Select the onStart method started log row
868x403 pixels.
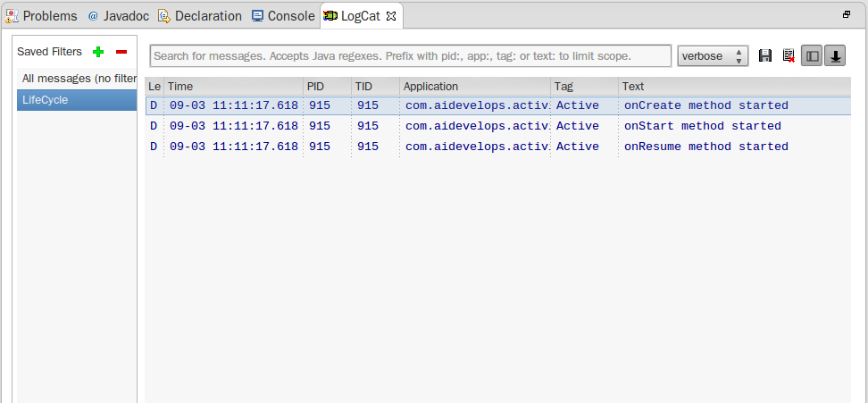pyautogui.click(x=702, y=126)
